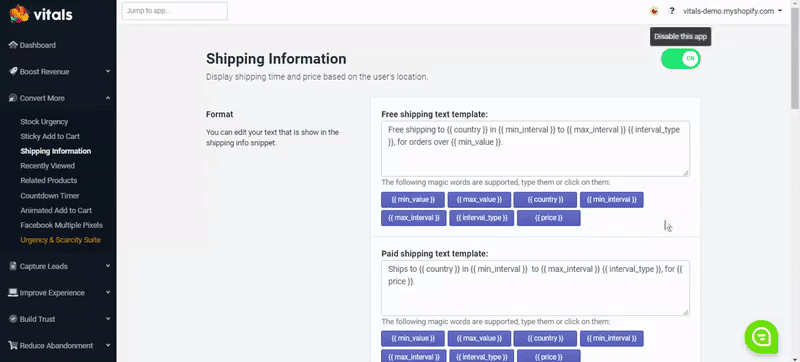Screen dimensions: 800x362
Task: Click into the Free shipping text template box
Action: [535, 149]
